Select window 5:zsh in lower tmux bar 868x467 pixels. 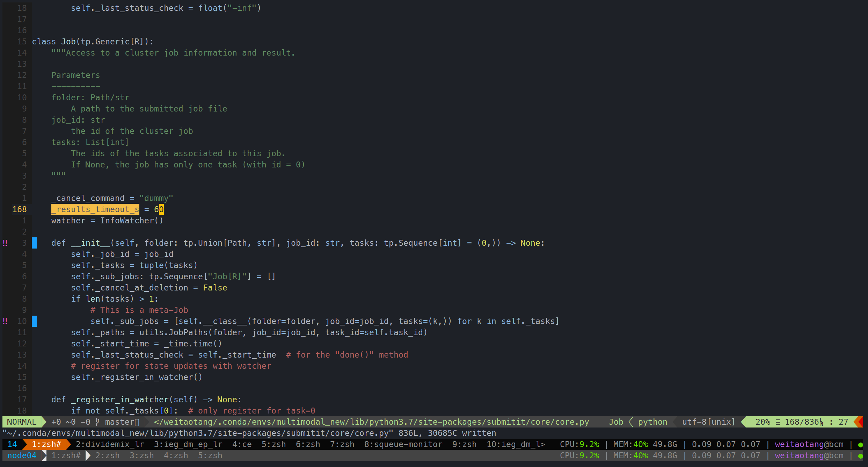tap(210, 455)
